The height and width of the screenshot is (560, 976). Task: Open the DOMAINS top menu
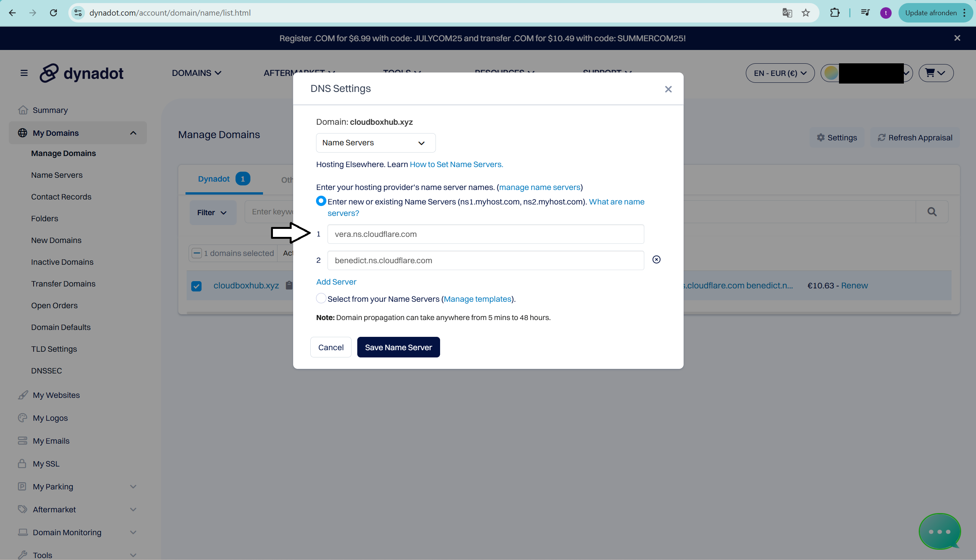197,73
